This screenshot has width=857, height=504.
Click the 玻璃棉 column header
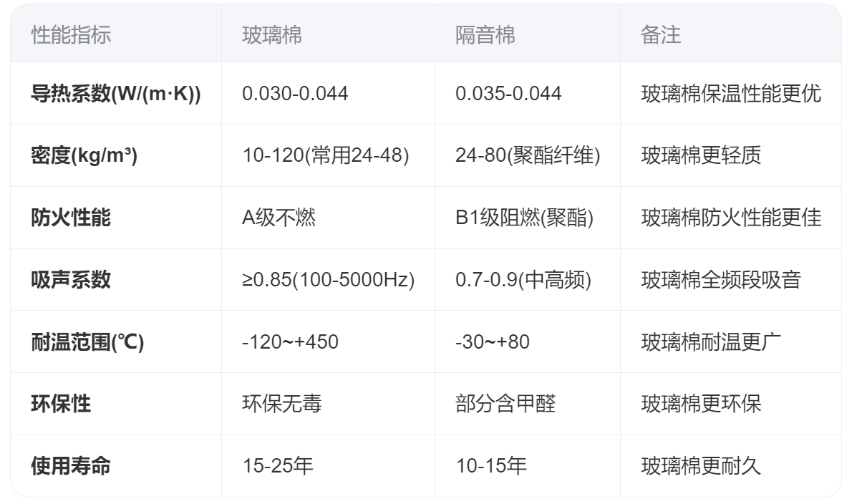[272, 35]
